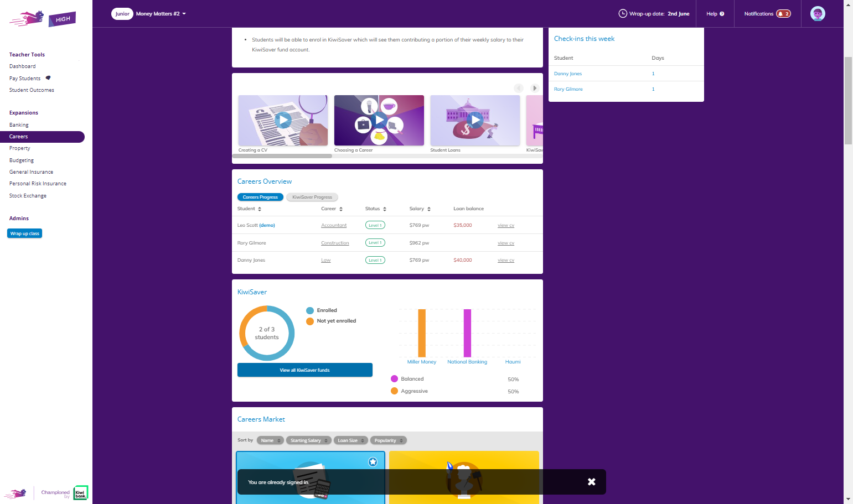Open the Money Matters #2 class dropdown
Viewport: 853px width, 504px height.
[161, 14]
